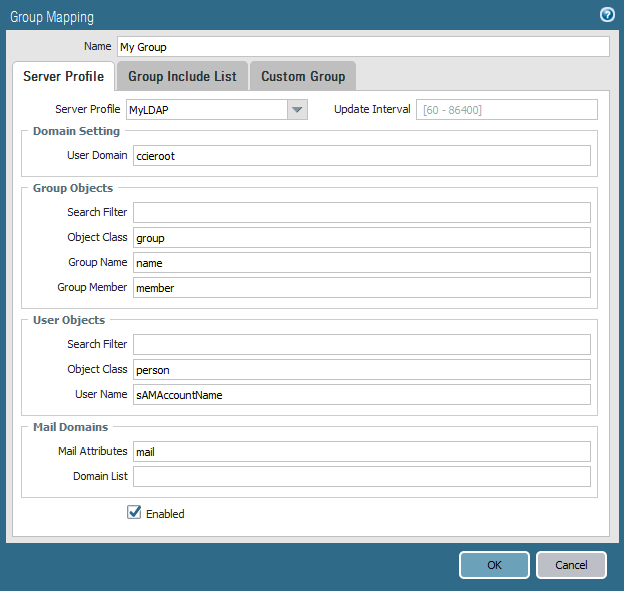The height and width of the screenshot is (591, 624).
Task: Click the User Name sAMAccountName field
Action: [361, 394]
